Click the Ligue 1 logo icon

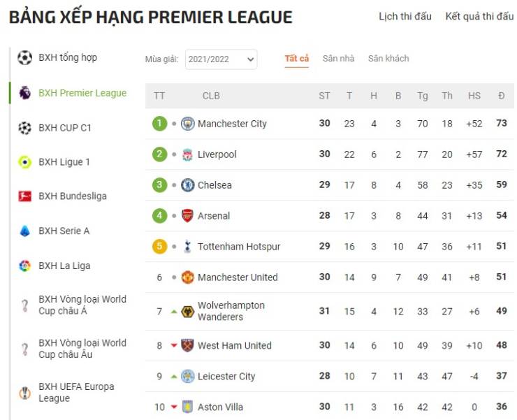pyautogui.click(x=25, y=162)
